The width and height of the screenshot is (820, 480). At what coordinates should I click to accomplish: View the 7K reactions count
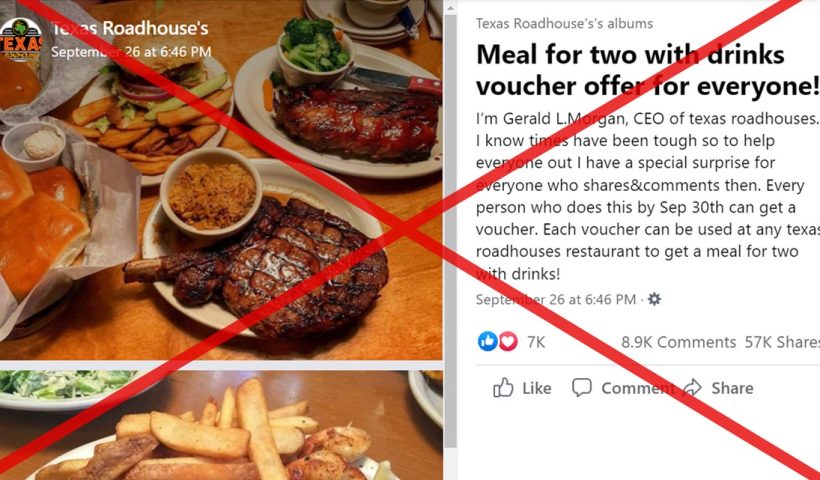tap(536, 342)
